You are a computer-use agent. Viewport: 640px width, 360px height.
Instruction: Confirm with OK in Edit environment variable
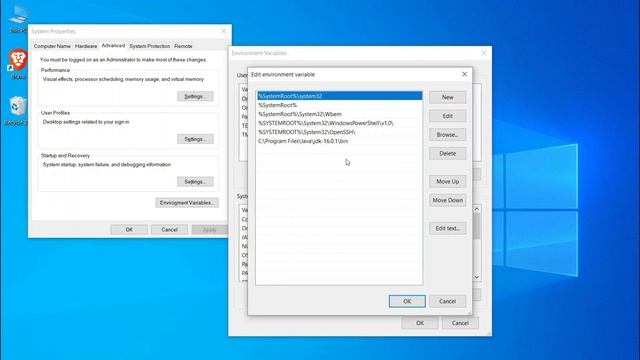click(407, 301)
